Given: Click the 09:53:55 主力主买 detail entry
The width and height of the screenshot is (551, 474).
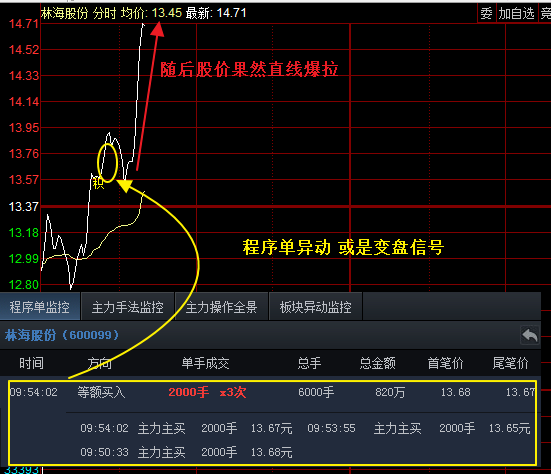Looking at the screenshot, I should tap(419, 428).
